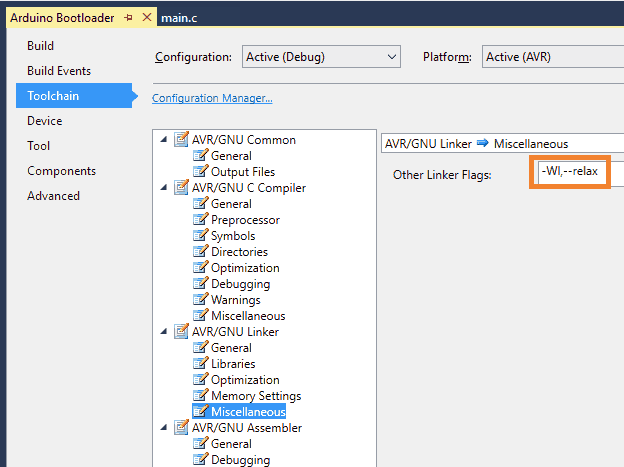Click the Symbols item icon
Screen dimensions: 624x467
(x=200, y=236)
